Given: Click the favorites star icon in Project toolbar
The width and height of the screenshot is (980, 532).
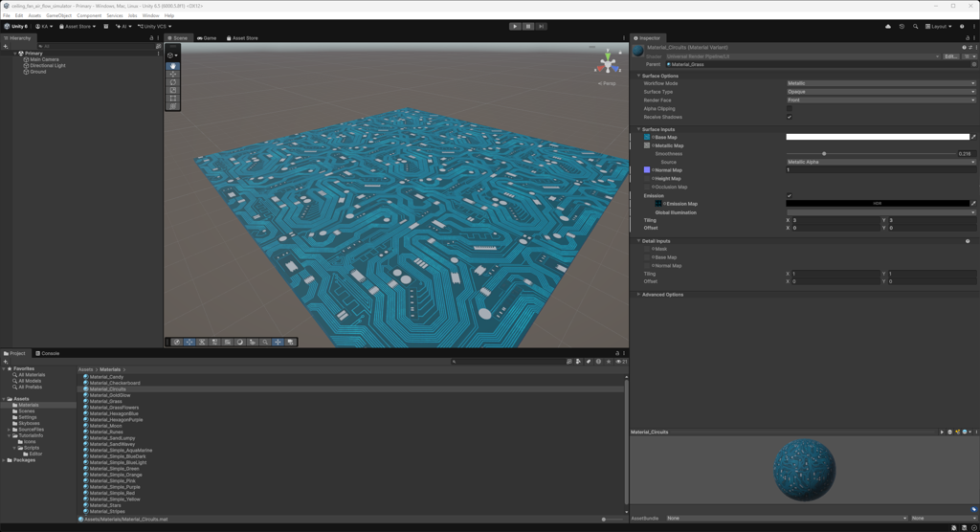Looking at the screenshot, I should 608,362.
